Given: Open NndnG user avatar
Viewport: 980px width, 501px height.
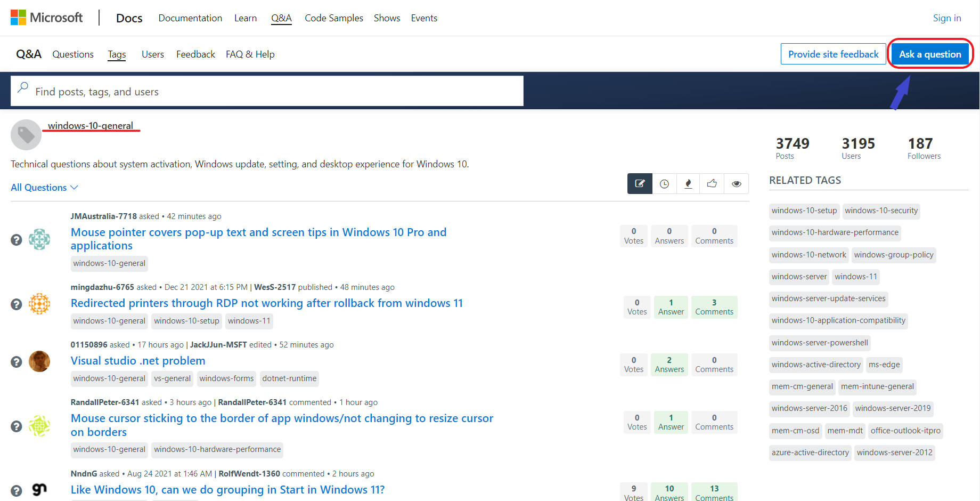Looking at the screenshot, I should [39, 489].
